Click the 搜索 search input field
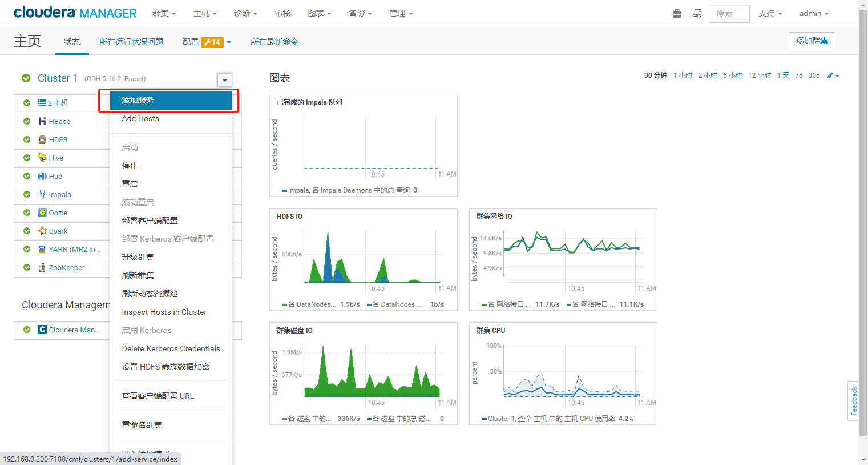 (x=729, y=14)
